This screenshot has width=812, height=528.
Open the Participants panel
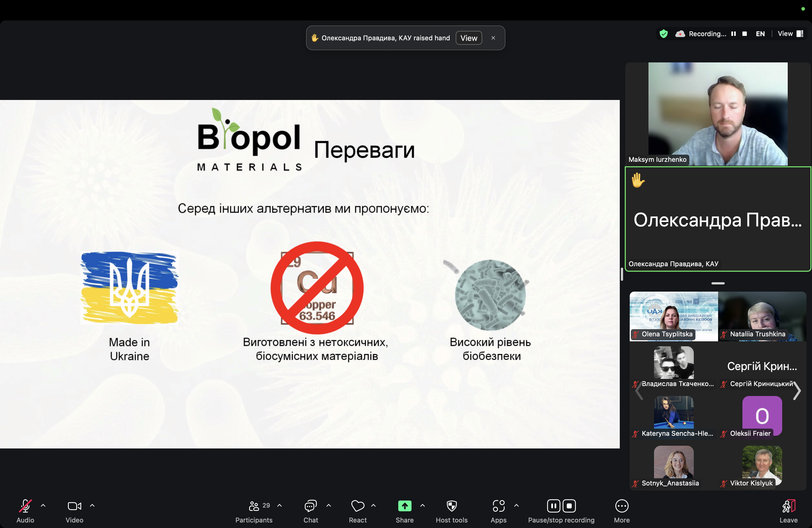[254, 511]
